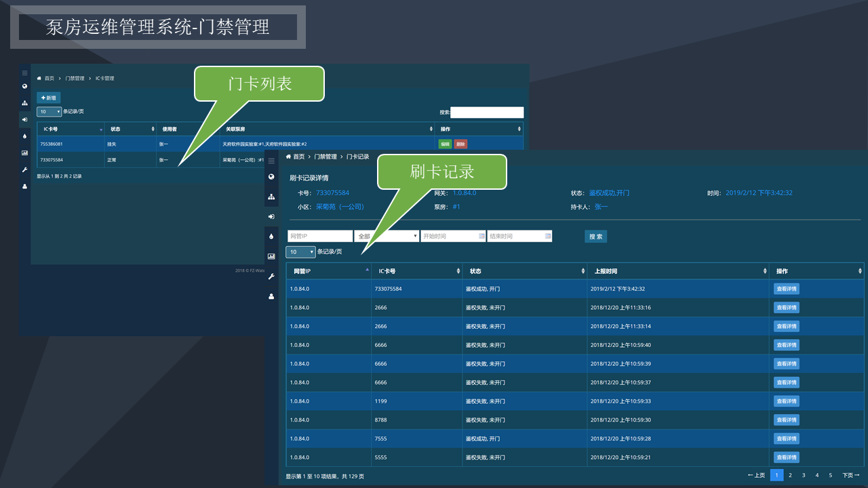
Task: Click the 搜索 search button
Action: click(595, 237)
